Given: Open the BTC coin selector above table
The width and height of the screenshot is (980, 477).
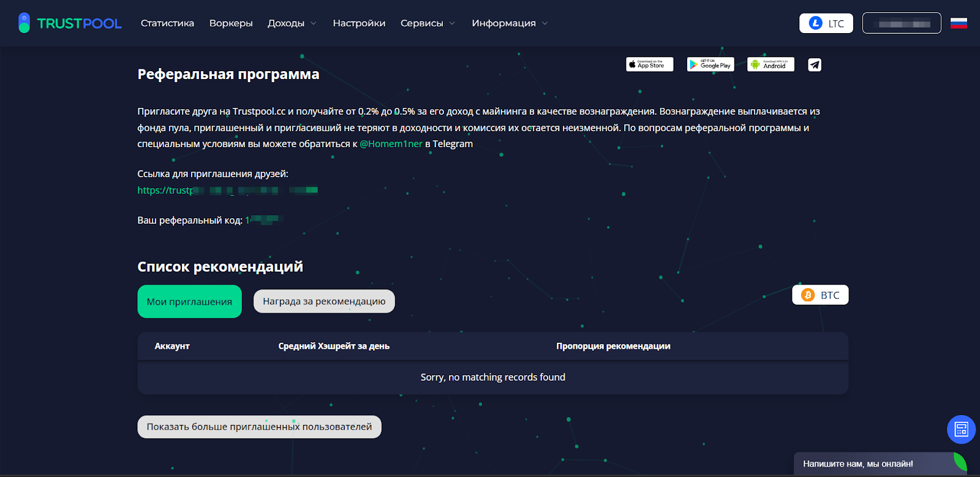Looking at the screenshot, I should (820, 295).
